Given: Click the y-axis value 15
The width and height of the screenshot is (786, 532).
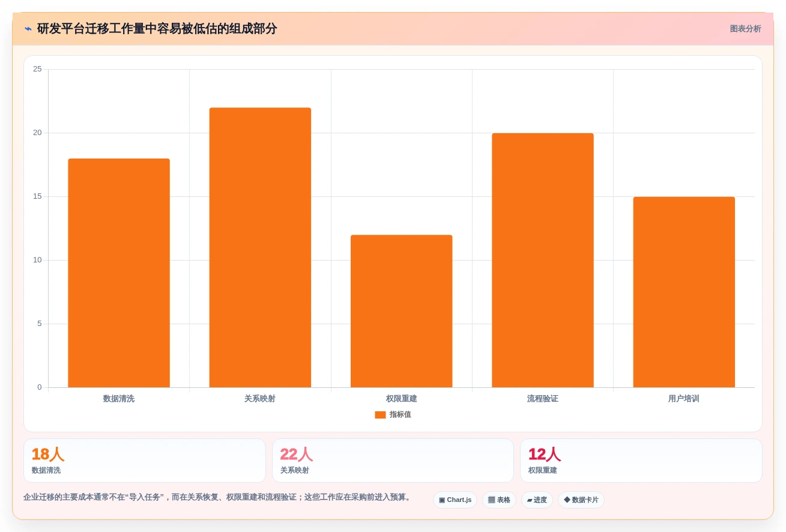Looking at the screenshot, I should [37, 196].
